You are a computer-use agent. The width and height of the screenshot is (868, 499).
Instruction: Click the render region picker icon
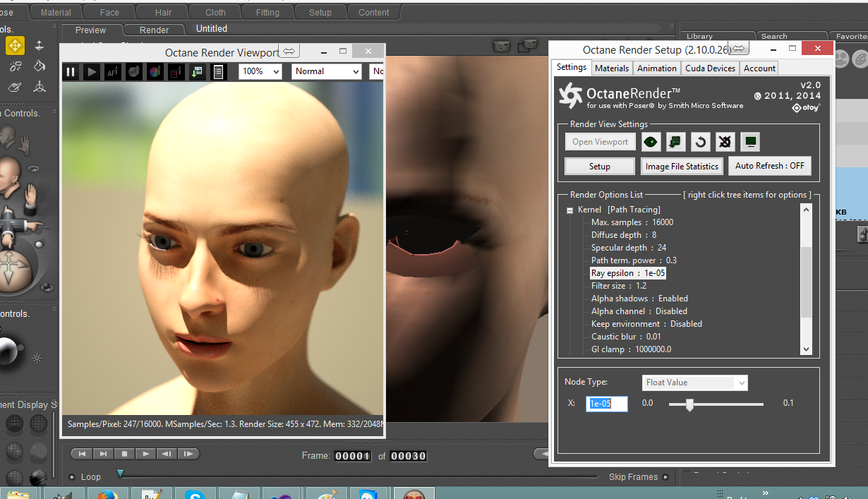(176, 71)
